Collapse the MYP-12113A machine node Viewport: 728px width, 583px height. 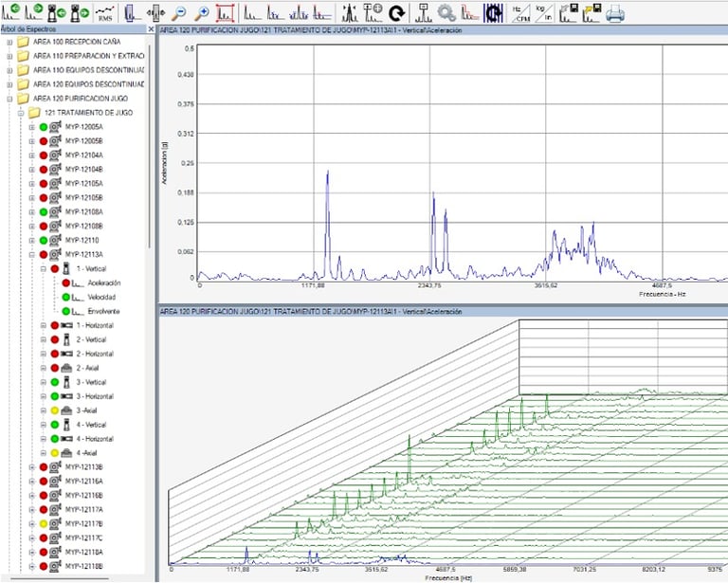click(31, 255)
